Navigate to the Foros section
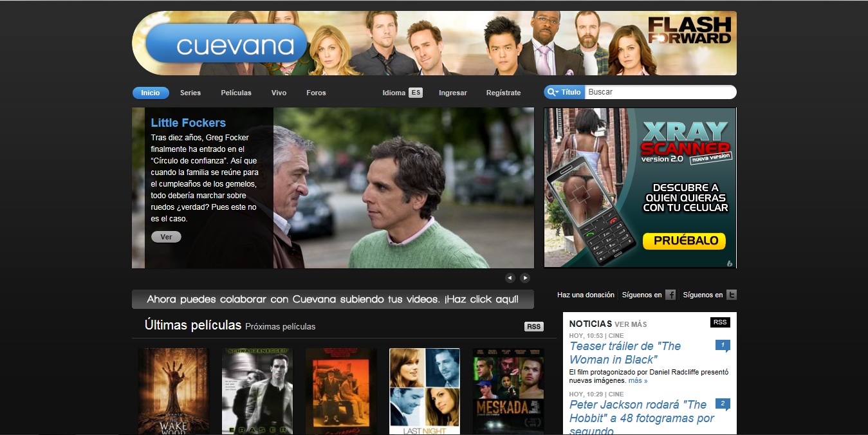The width and height of the screenshot is (868, 435). [x=316, y=93]
